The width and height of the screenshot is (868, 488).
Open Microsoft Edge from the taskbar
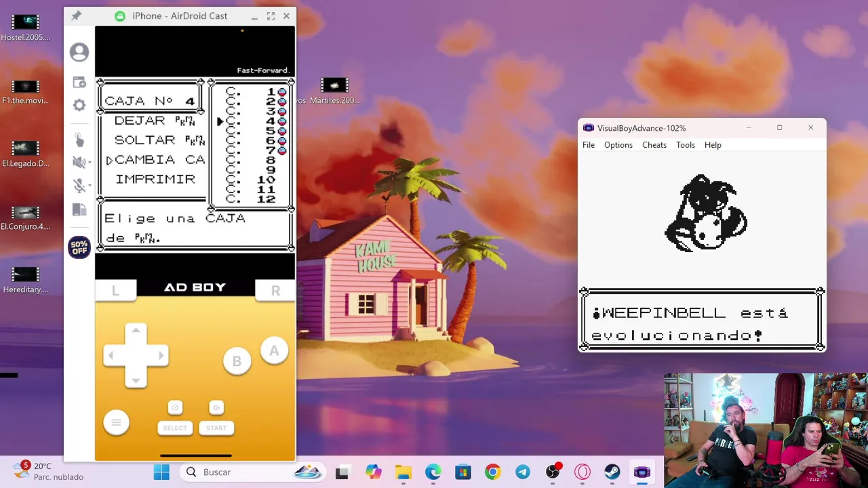point(433,472)
